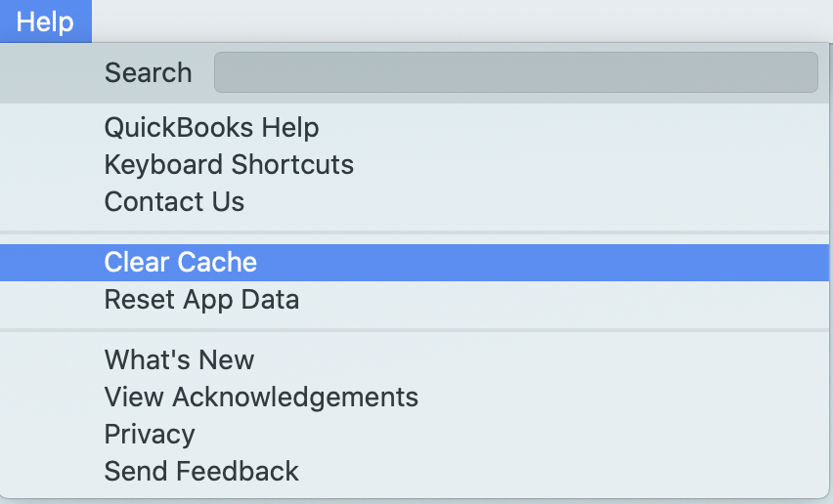
Task: Select Privacy under View Acknowledgements
Action: coord(150,434)
